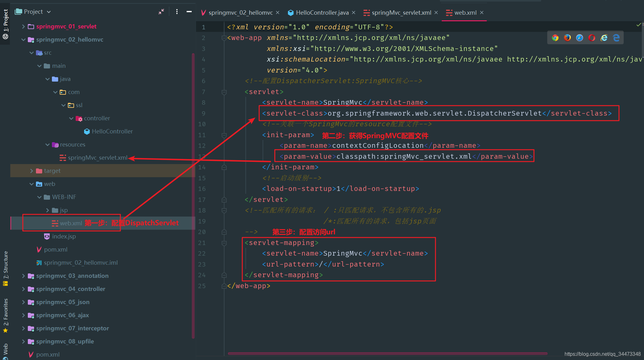This screenshot has width=644, height=360.
Task: Open Chrome browser preview icon
Action: [x=555, y=38]
